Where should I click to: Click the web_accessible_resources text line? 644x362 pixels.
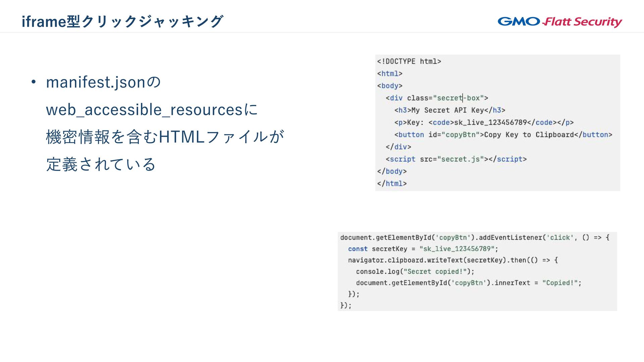pos(152,110)
